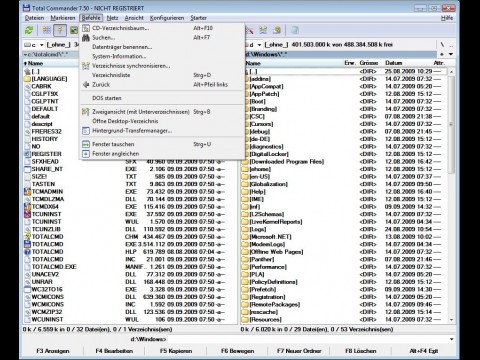Click the right panel vertical scrollbar
The width and height of the screenshot is (480, 360).
pyautogui.click(x=451, y=195)
